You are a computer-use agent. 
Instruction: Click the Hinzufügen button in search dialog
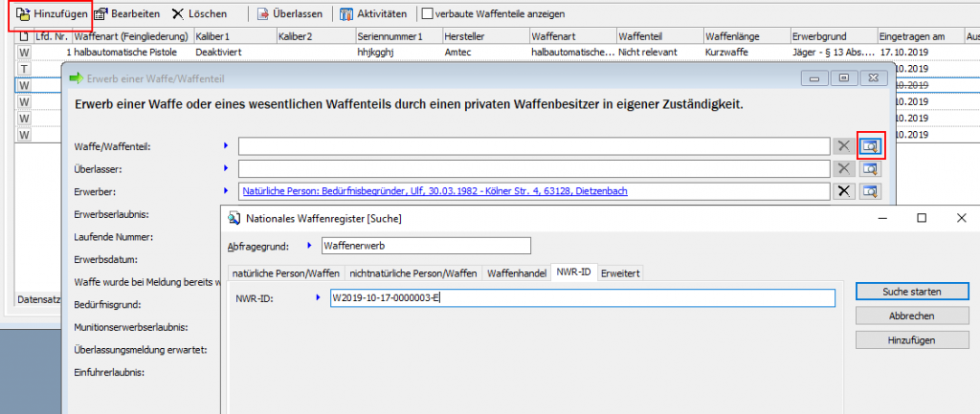[904, 340]
